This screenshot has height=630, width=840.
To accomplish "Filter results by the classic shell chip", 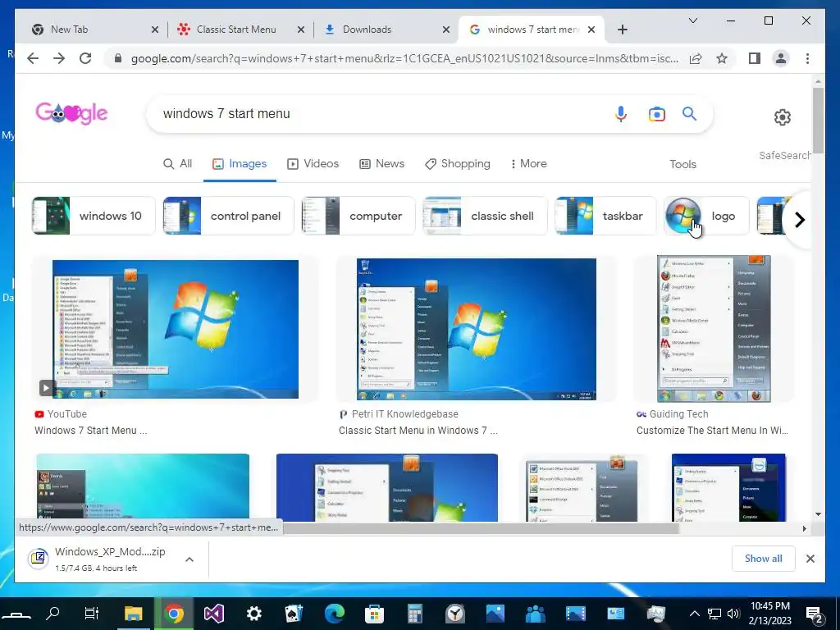I will [x=486, y=216].
